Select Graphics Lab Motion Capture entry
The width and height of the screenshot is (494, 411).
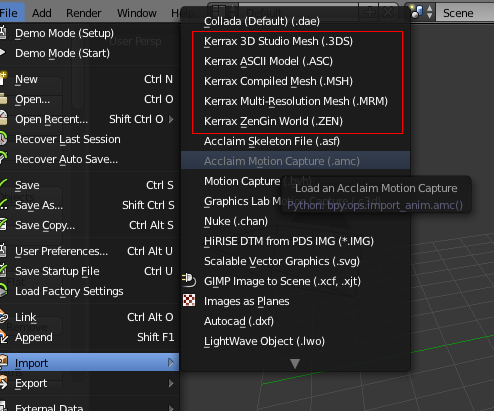(x=242, y=201)
